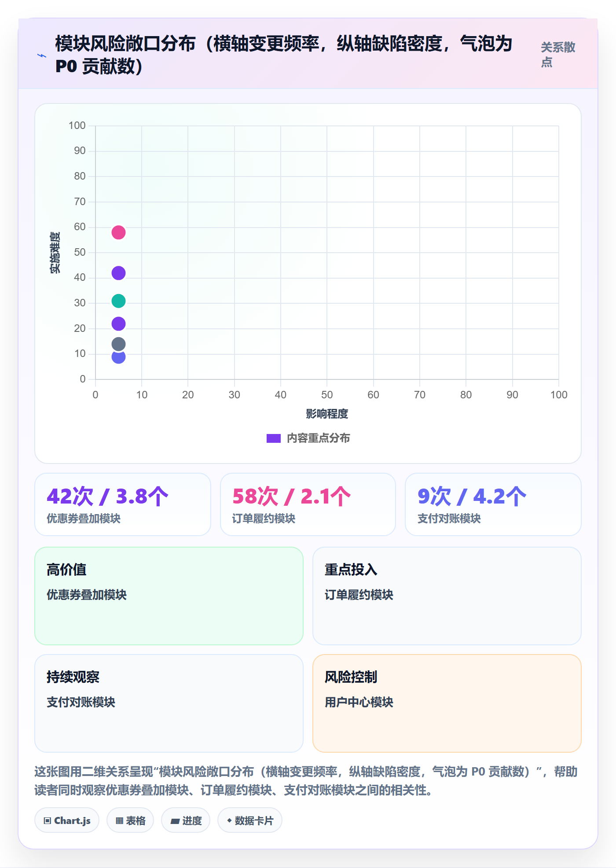This screenshot has width=616, height=868.
Task: Click the 关系散点 label in the header
Action: pyautogui.click(x=558, y=55)
